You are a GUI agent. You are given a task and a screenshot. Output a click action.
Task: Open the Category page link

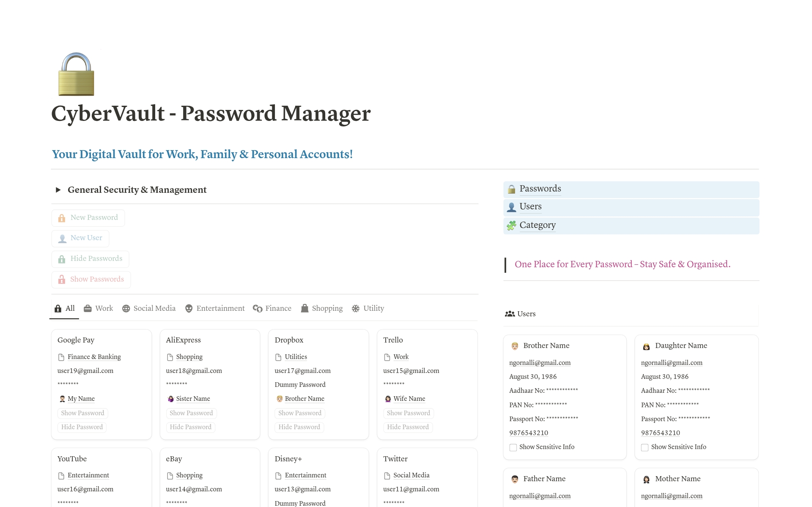[x=538, y=225]
